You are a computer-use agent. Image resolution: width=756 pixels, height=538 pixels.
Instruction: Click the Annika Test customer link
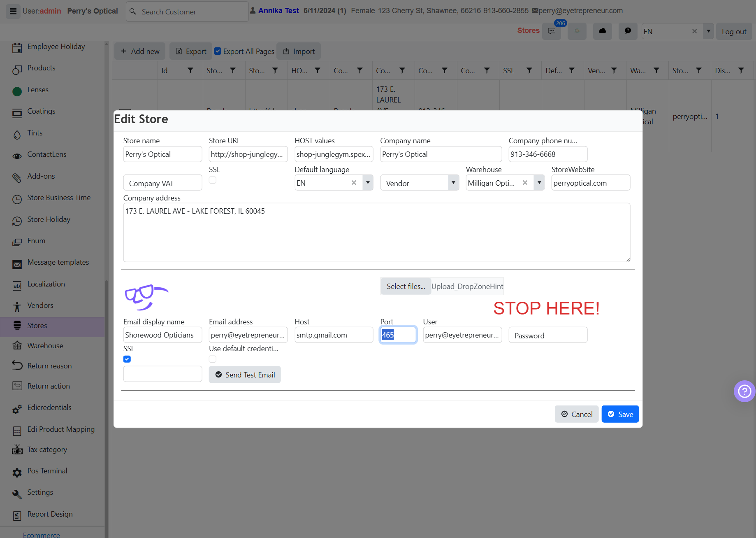point(278,11)
